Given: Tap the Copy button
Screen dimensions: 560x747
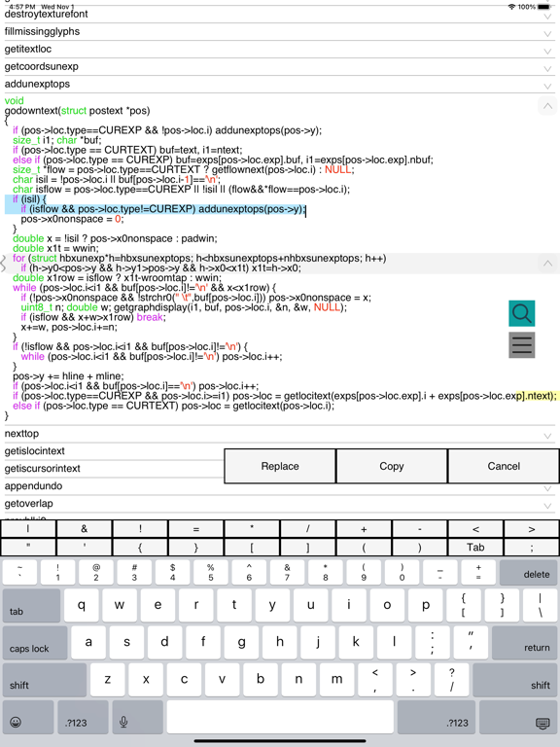Looking at the screenshot, I should [392, 466].
